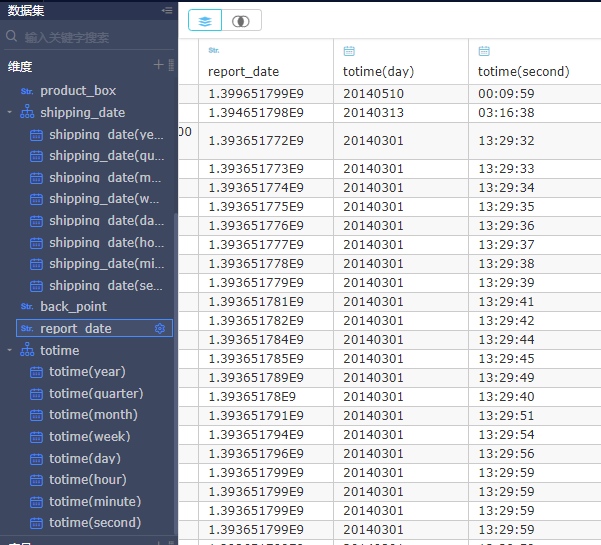Click the search magnifier icon
This screenshot has width=601, height=545.
click(x=11, y=36)
